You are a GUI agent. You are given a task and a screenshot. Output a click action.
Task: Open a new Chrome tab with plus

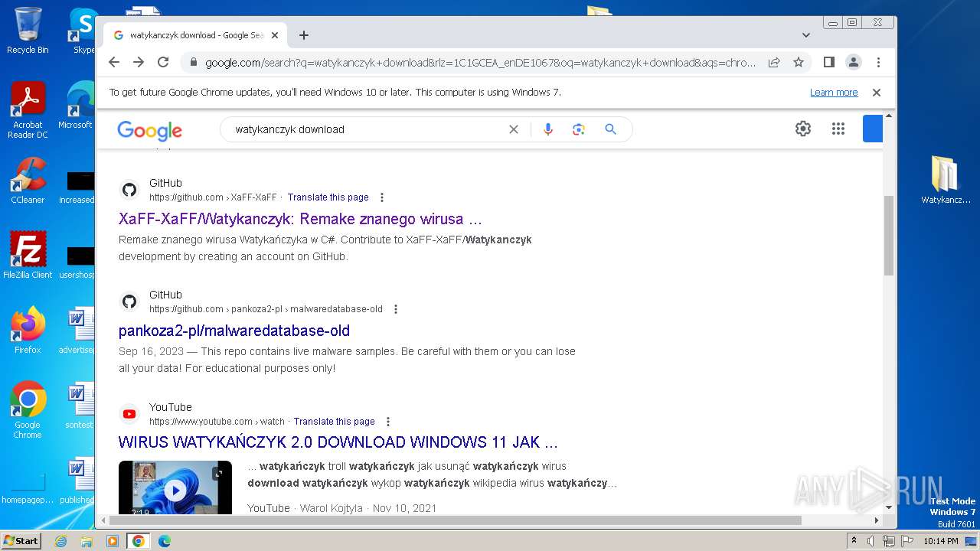tap(304, 35)
